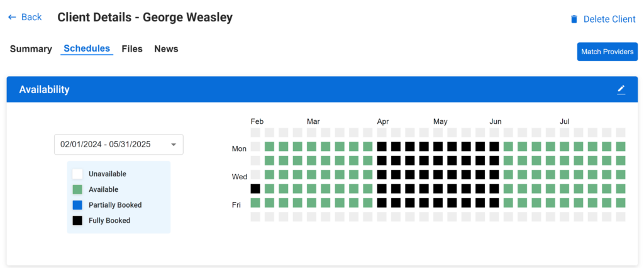Viewport: 644px width, 268px height.
Task: Click the trash can delete icon
Action: coord(574,19)
